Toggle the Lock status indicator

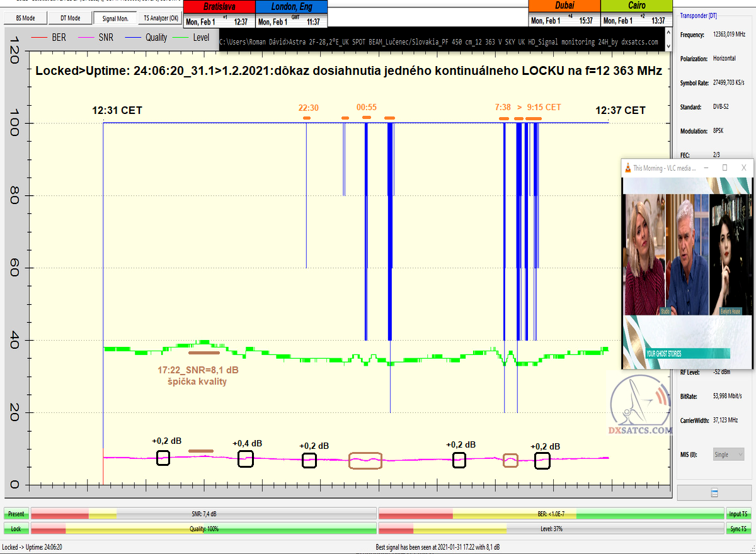tap(16, 529)
